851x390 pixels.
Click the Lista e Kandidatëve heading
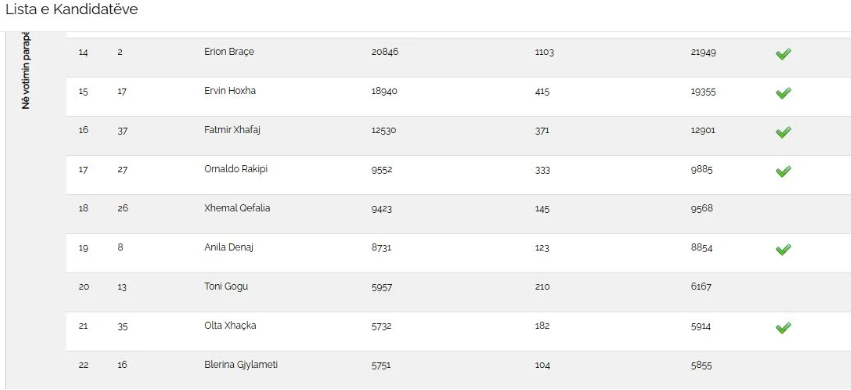tap(71, 10)
